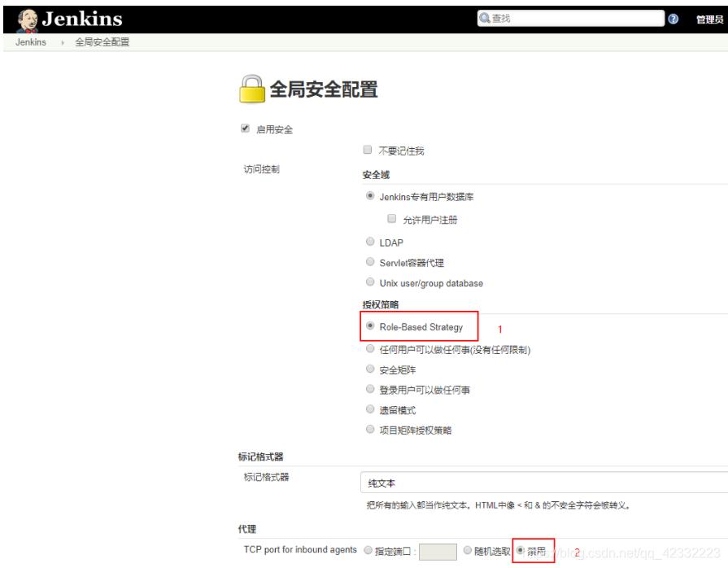Viewport: 728px width, 568px height.
Task: Click the help text about 纯文本 HTML escaping
Action: [x=498, y=505]
